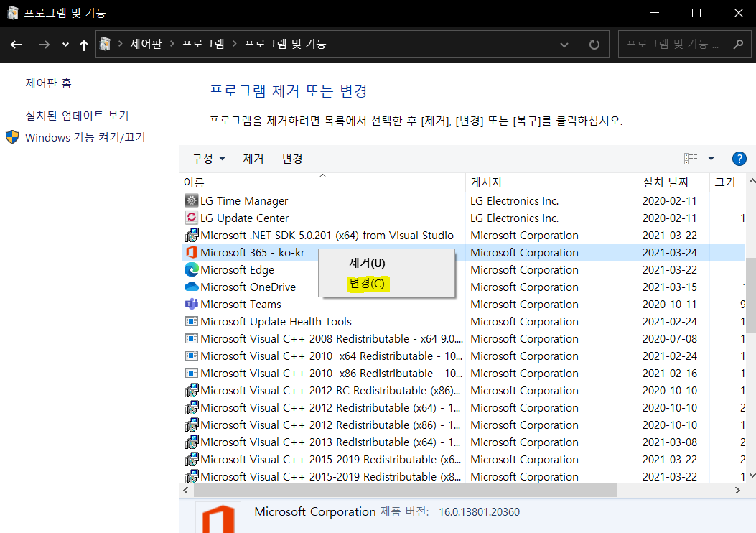The width and height of the screenshot is (756, 533).
Task: Sort by the 크기 column header
Action: [x=727, y=182]
